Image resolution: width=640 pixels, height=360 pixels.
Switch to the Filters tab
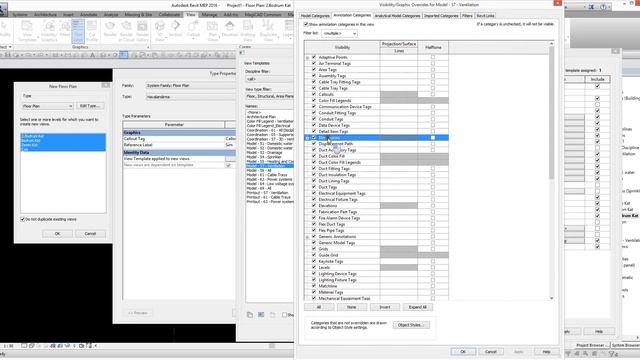click(467, 16)
